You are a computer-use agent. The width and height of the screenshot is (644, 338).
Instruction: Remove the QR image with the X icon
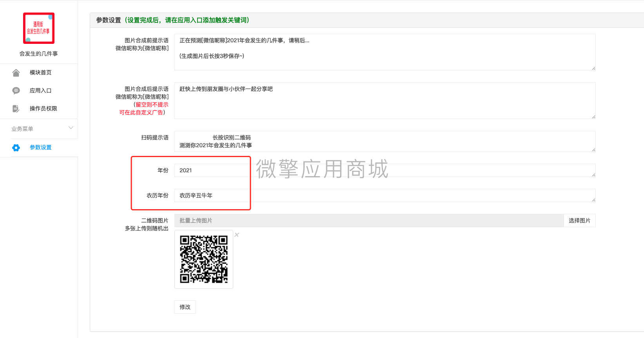237,235
